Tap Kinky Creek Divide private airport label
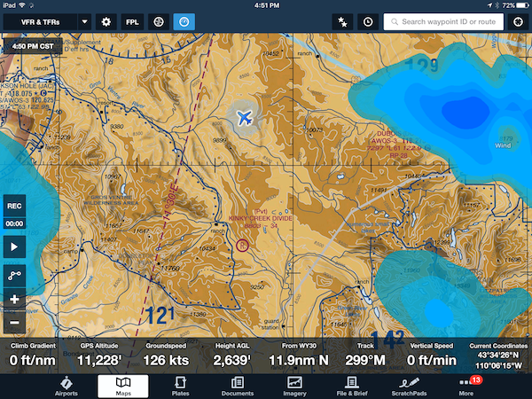This screenshot has height=399, width=532. pyautogui.click(x=260, y=218)
